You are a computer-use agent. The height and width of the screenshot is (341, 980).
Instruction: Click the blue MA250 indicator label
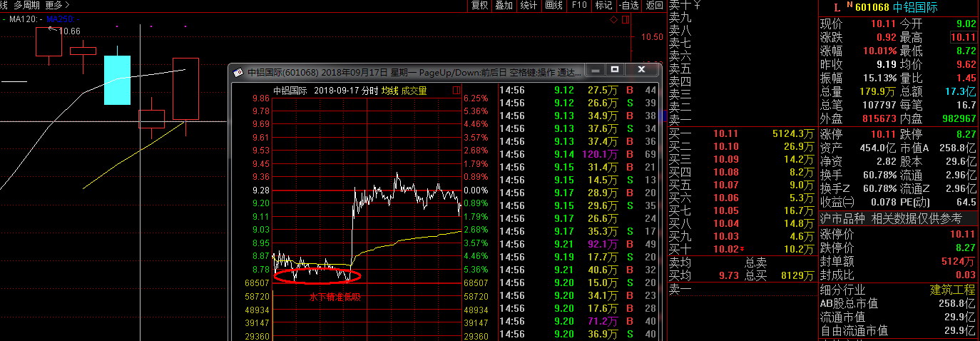tap(60, 19)
